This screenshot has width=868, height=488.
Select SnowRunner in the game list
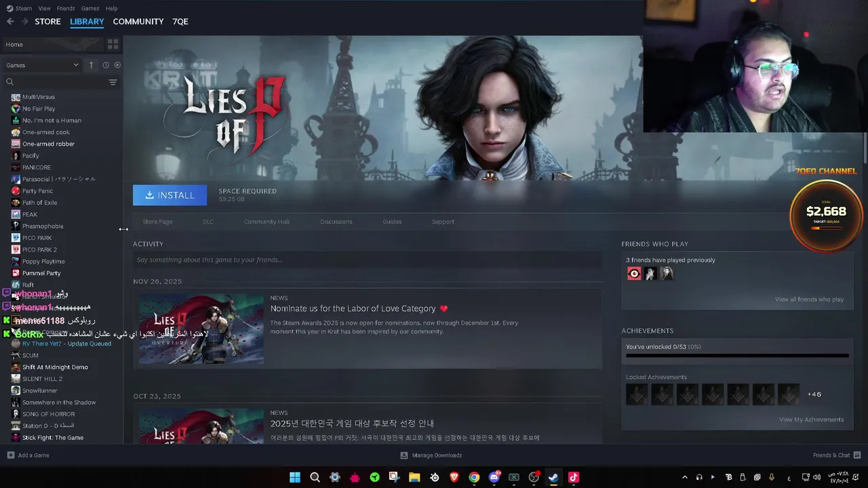tap(39, 391)
